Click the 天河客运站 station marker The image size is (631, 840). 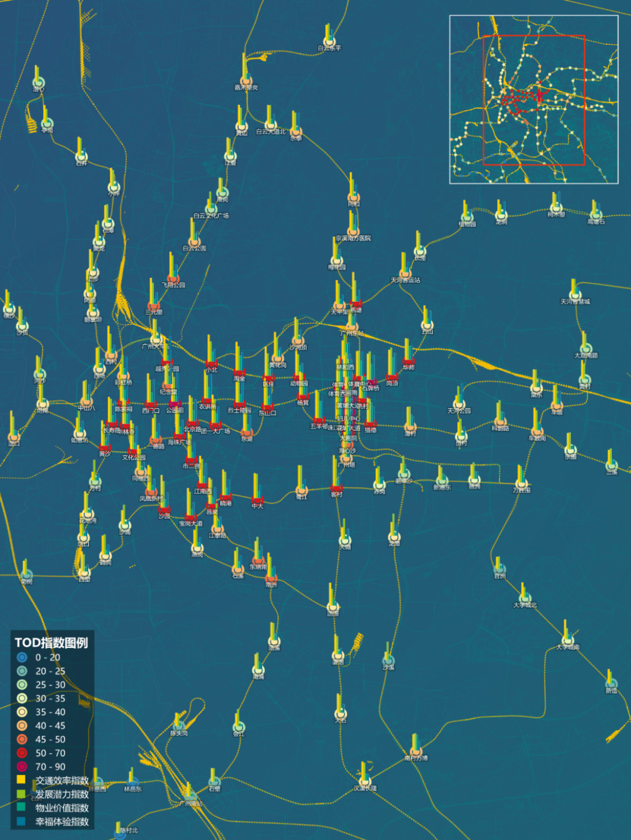406,274
